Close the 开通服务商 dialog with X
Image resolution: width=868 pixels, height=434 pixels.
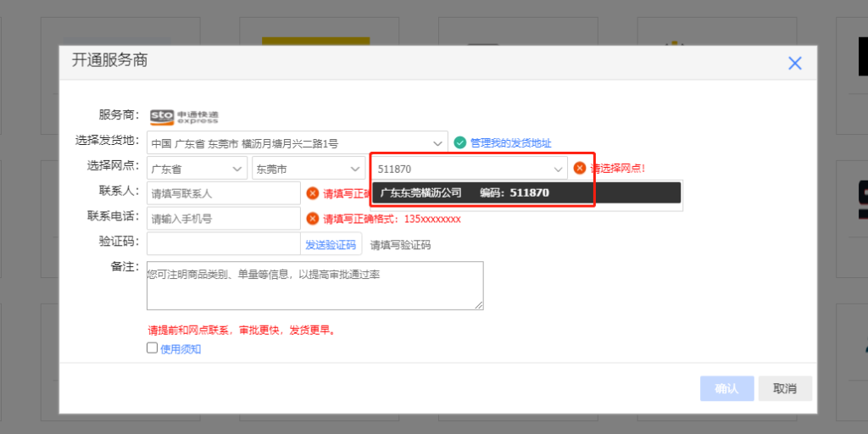coord(794,64)
